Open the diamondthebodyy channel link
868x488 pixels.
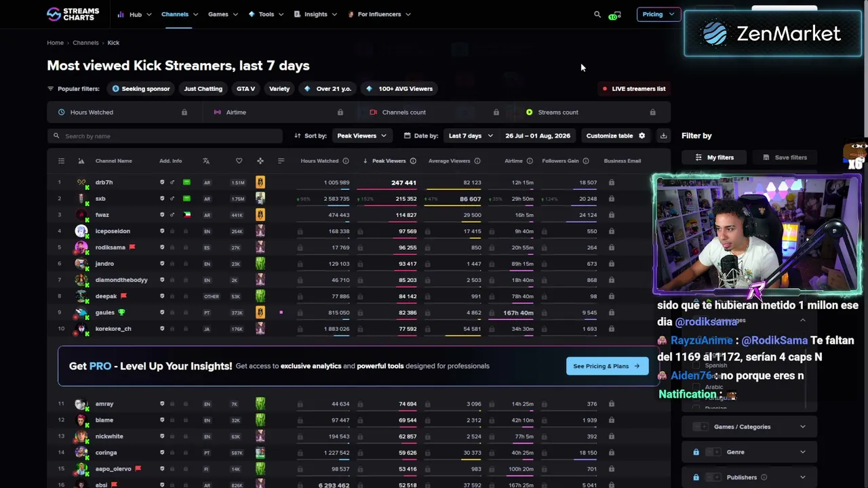[x=121, y=280]
